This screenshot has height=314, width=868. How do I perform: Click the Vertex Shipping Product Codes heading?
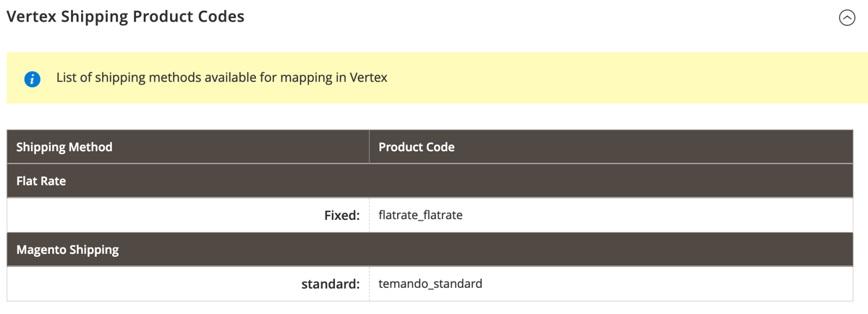pos(126,17)
